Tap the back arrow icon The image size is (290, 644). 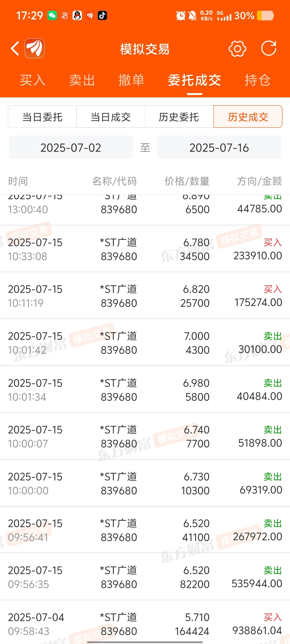point(15,49)
